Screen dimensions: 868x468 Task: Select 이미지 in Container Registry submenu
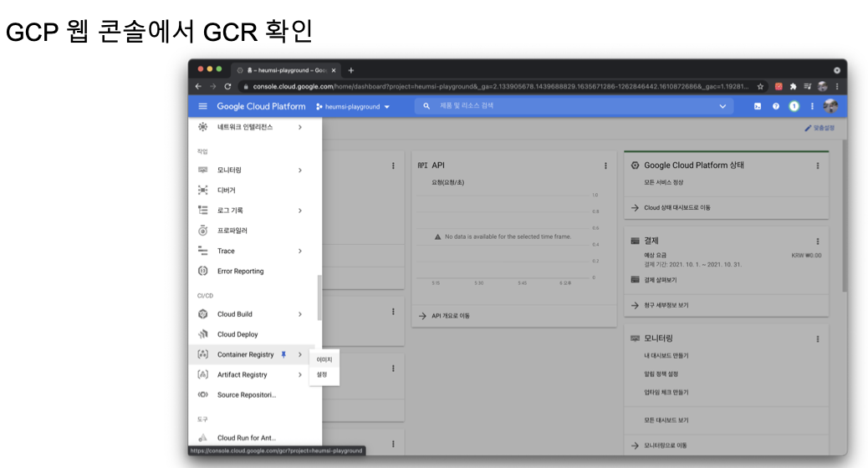(324, 359)
